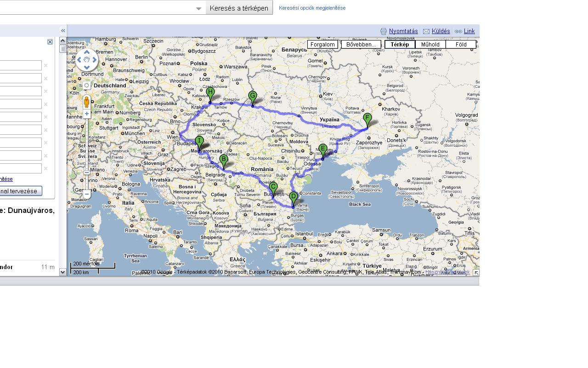The height and width of the screenshot is (368, 588).
Task: Click the panel scrollbar up arrow
Action: 63,41
